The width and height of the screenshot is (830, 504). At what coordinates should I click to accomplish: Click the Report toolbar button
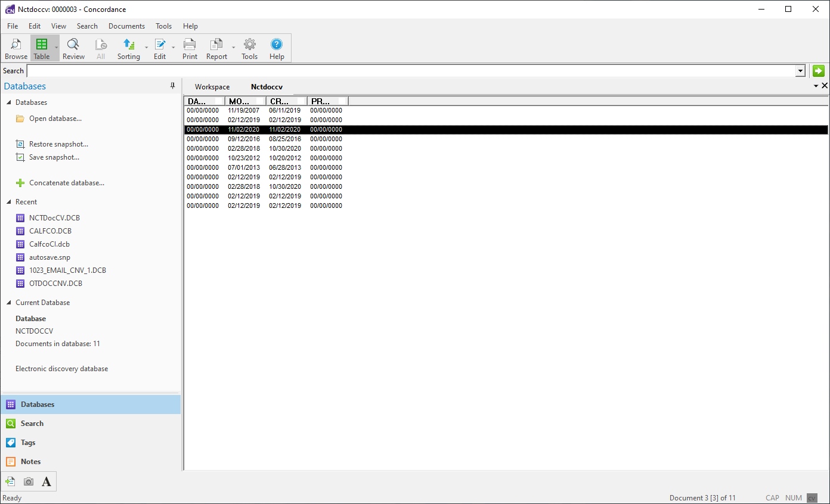(216, 48)
